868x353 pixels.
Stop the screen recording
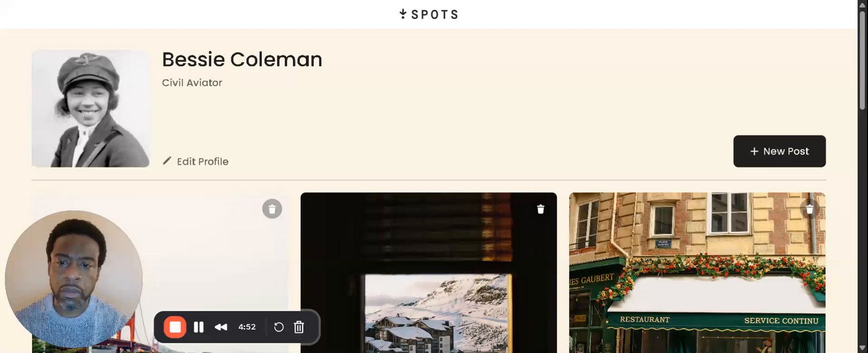(x=175, y=327)
